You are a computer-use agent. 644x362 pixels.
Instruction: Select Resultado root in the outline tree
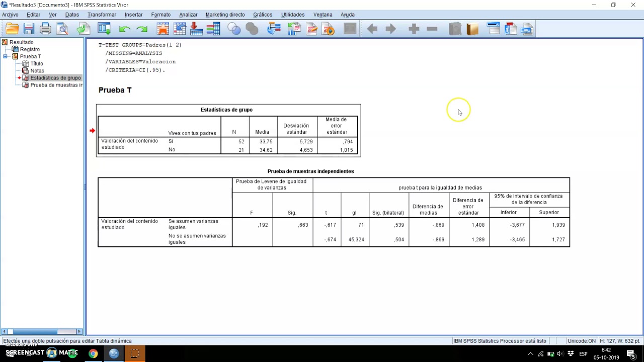(x=21, y=42)
